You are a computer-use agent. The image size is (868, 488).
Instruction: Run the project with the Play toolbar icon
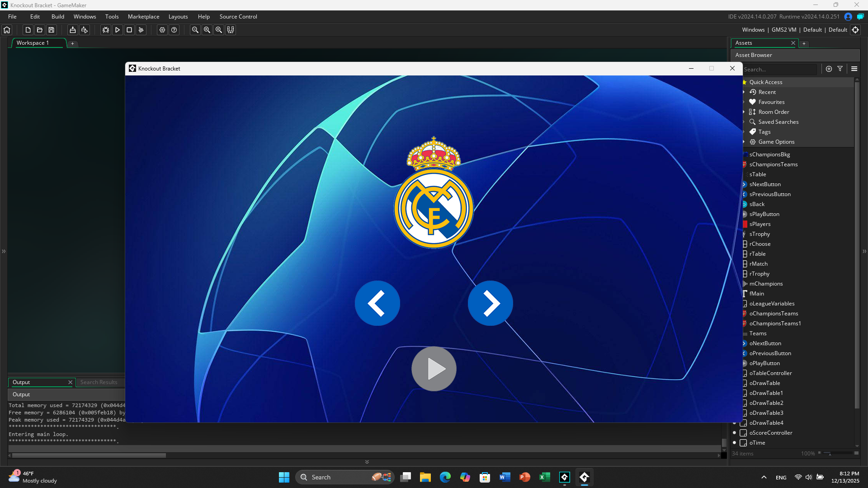pyautogui.click(x=118, y=30)
